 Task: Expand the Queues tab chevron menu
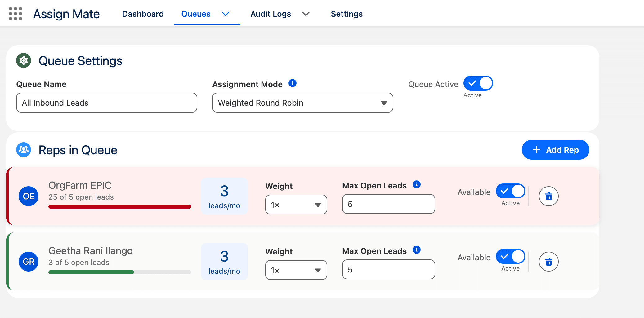tap(226, 14)
